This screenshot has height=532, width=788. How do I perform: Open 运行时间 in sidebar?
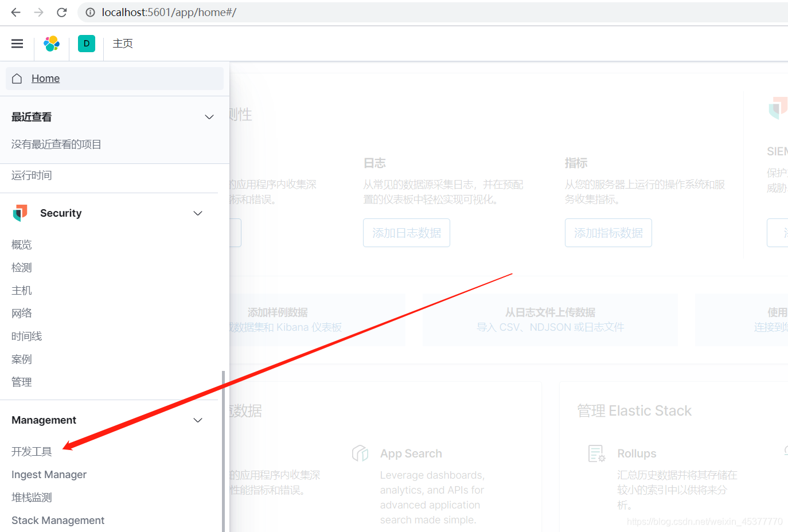[x=32, y=175]
